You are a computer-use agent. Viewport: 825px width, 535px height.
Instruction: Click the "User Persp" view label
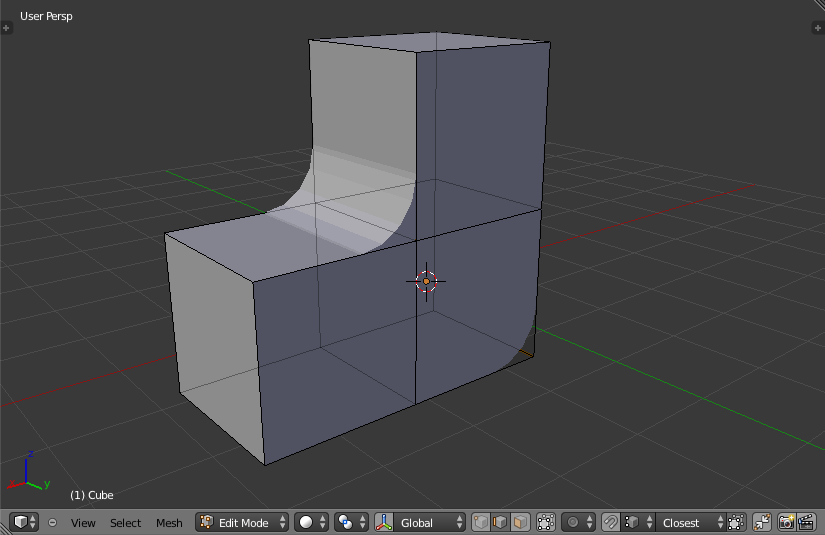pyautogui.click(x=46, y=16)
